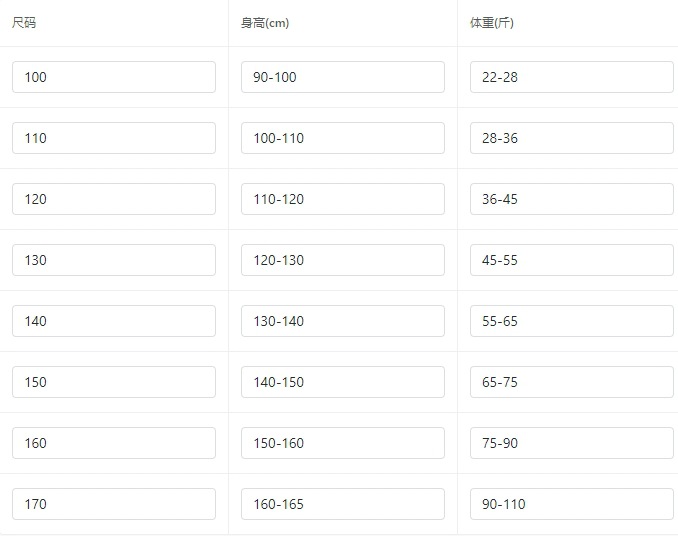Click the size field containing 100
Image resolution: width=678 pixels, height=536 pixels.
point(114,77)
